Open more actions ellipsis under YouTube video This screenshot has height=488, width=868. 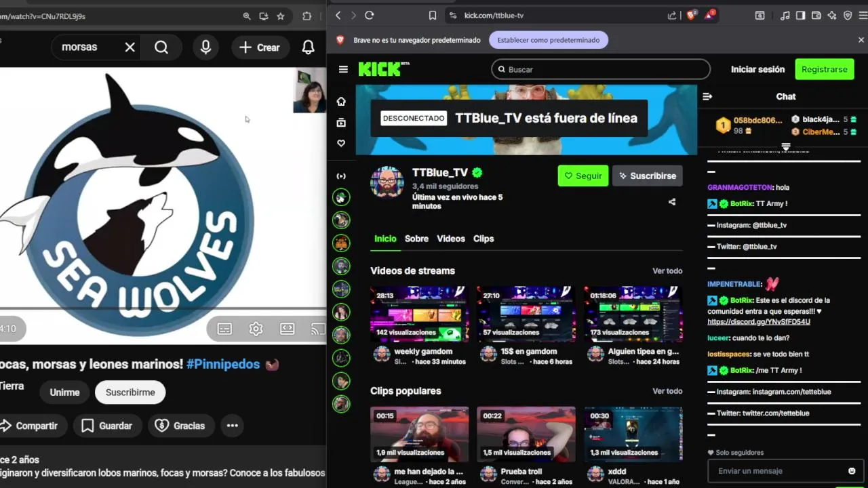pyautogui.click(x=233, y=426)
